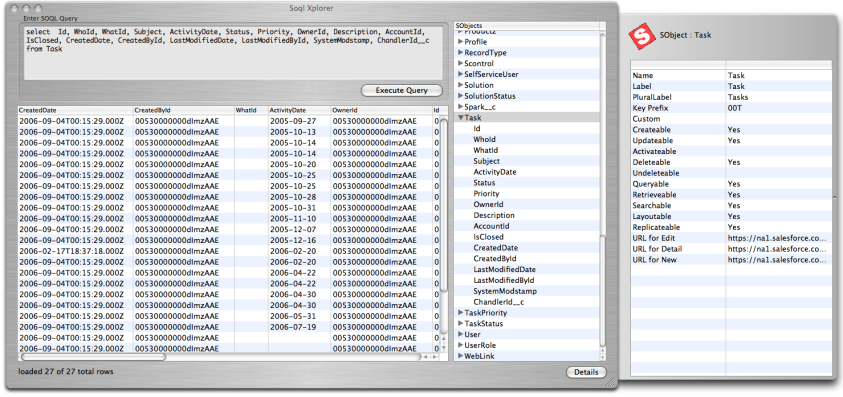The height and width of the screenshot is (397, 843).
Task: Select the CreatedDate field under Task
Action: 496,247
